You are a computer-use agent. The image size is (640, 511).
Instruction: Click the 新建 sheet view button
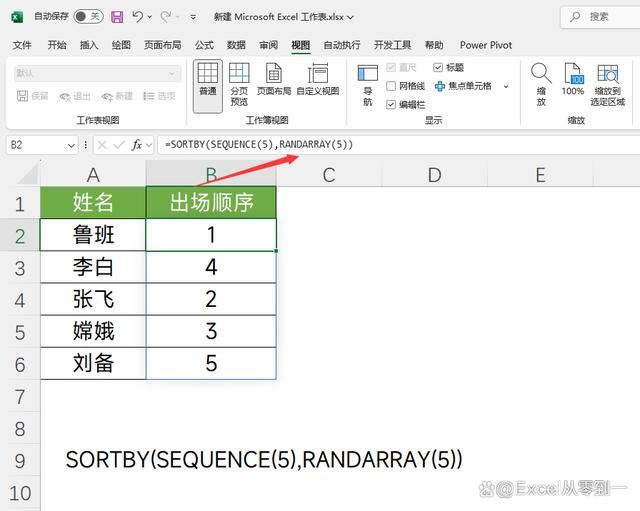(118, 96)
